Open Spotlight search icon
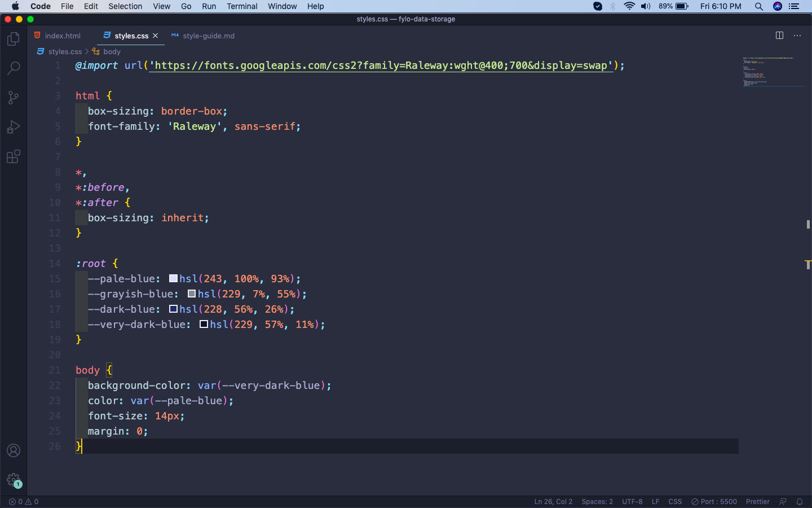 [759, 6]
